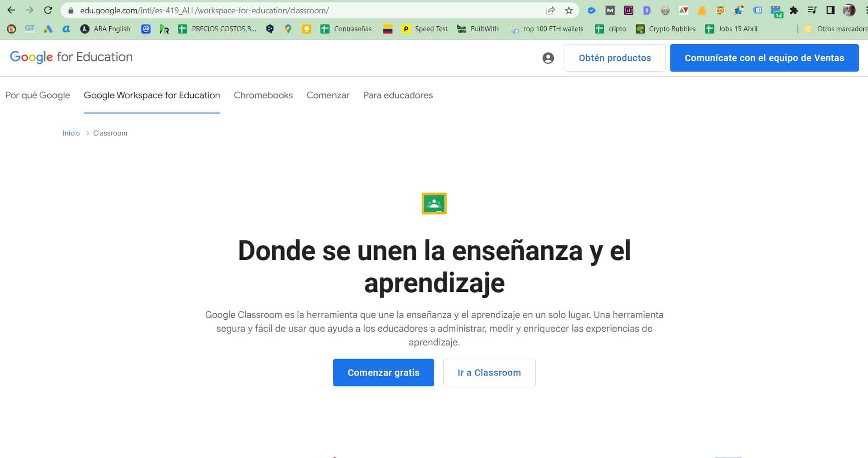
Task: Open the Crypto Bubbles bookmark
Action: point(666,29)
